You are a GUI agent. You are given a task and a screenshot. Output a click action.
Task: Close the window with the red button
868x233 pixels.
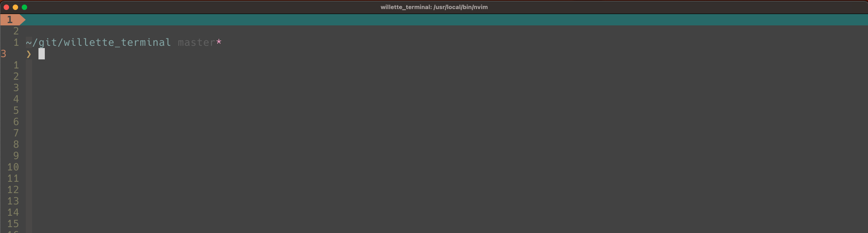click(6, 7)
